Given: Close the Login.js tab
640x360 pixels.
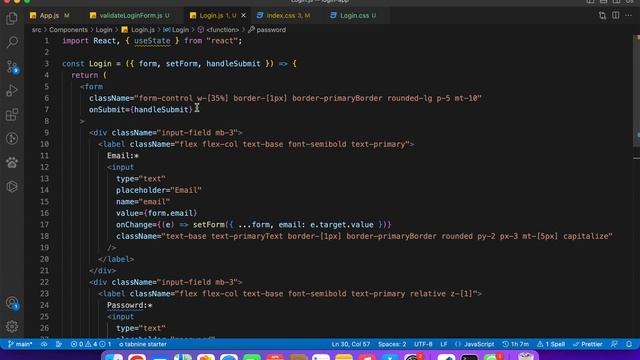Looking at the screenshot, I should click(x=243, y=16).
